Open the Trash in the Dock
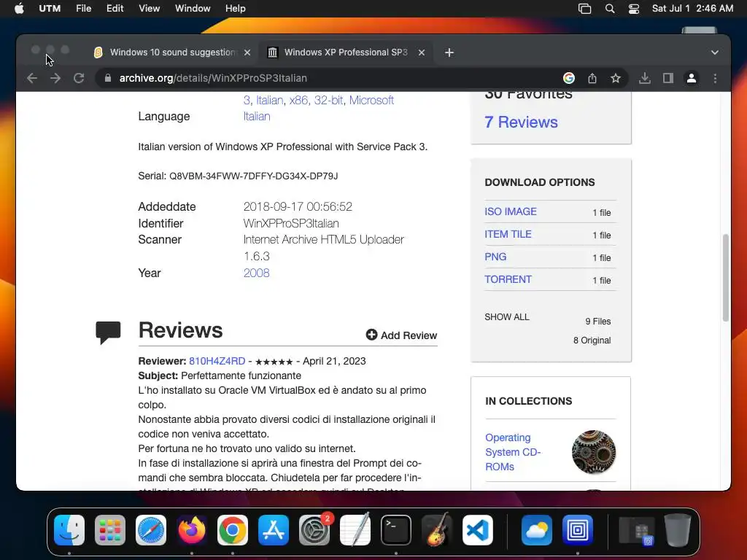The image size is (747, 560). point(678,530)
